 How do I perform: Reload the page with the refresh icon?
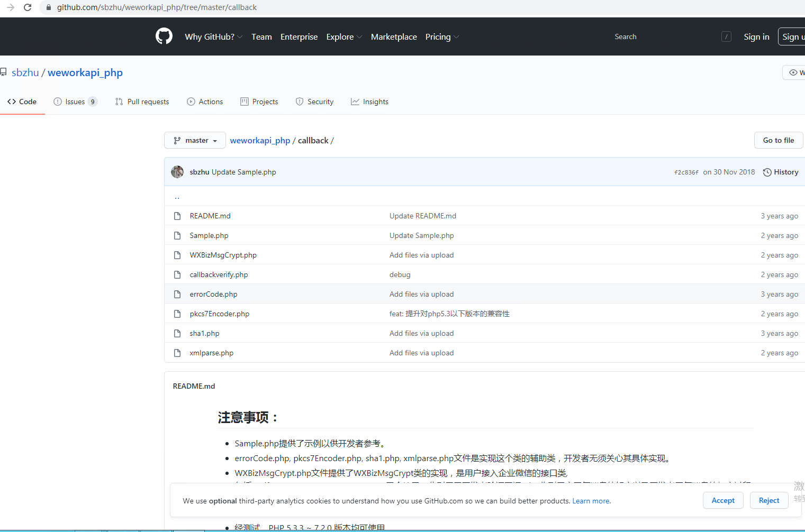pyautogui.click(x=28, y=7)
